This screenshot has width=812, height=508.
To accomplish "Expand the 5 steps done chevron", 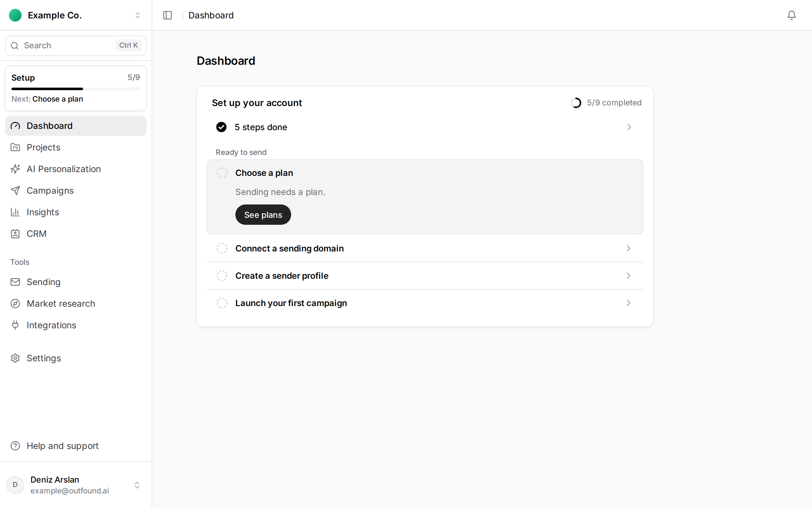I will [629, 127].
